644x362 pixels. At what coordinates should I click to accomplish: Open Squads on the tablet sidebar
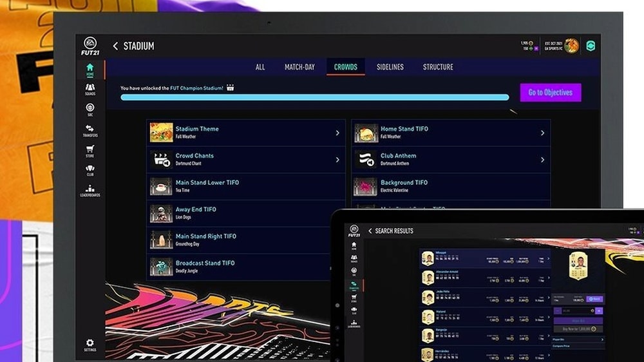coord(354,258)
